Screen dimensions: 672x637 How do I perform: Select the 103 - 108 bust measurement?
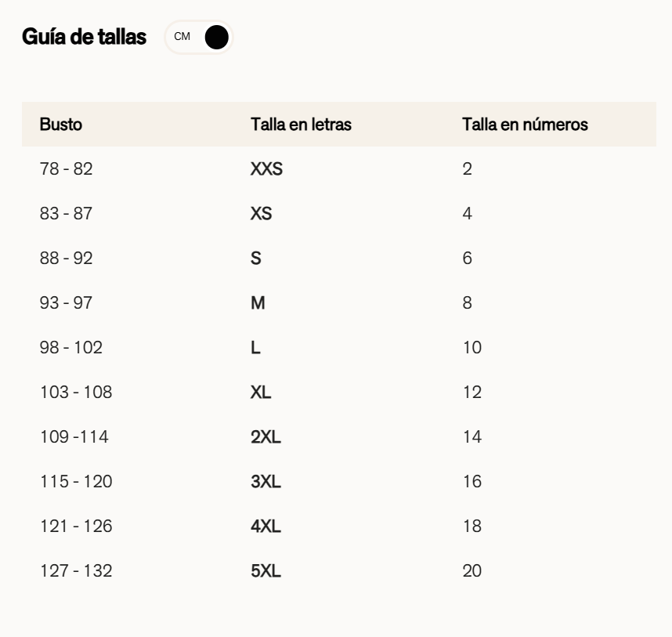click(x=76, y=392)
